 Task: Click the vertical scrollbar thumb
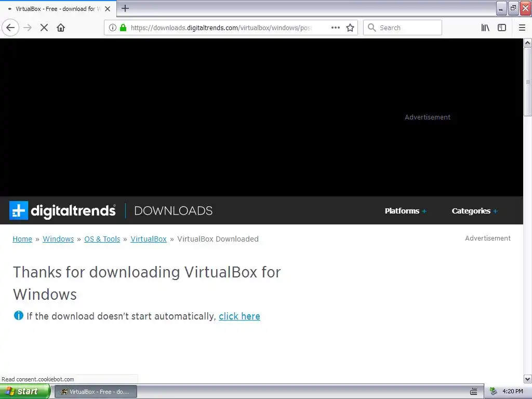(x=528, y=82)
